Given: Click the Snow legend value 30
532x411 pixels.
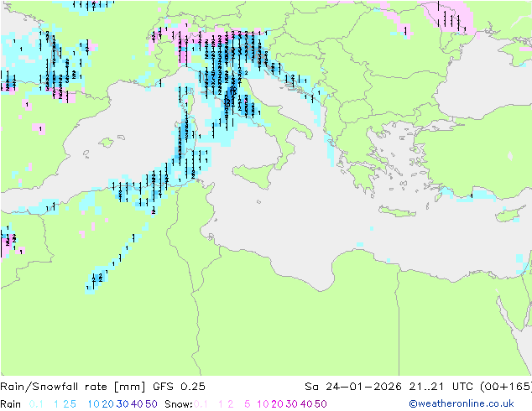Looking at the screenshot, I should pos(292,404).
